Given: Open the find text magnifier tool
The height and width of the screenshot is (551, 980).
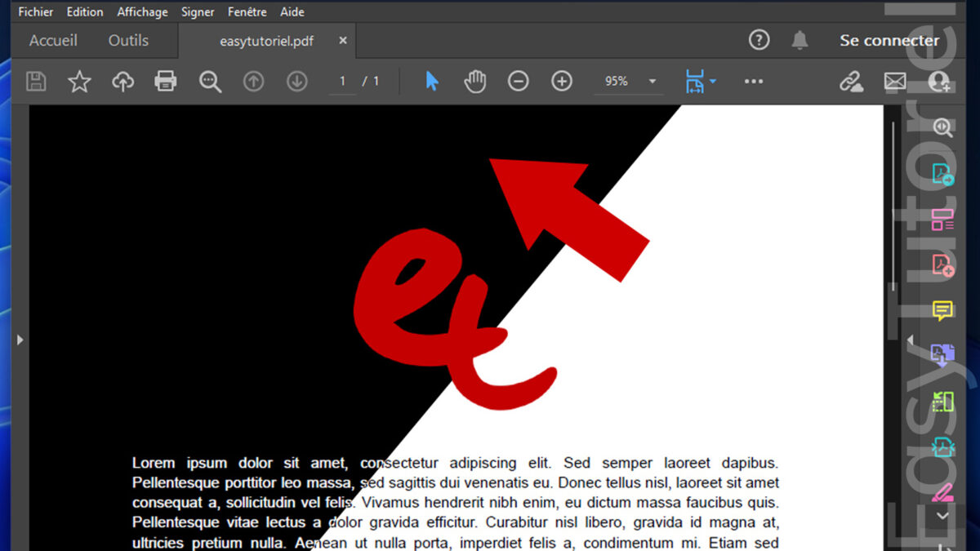Looking at the screenshot, I should coord(210,81).
